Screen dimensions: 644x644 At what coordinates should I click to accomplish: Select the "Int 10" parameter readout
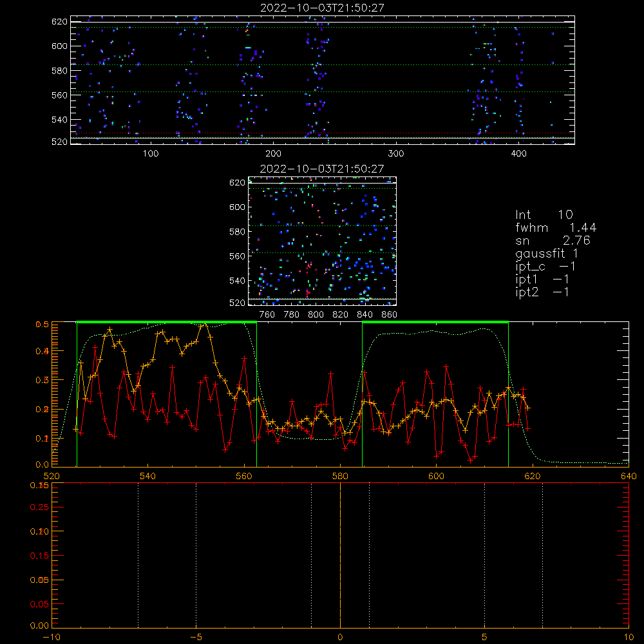544,214
